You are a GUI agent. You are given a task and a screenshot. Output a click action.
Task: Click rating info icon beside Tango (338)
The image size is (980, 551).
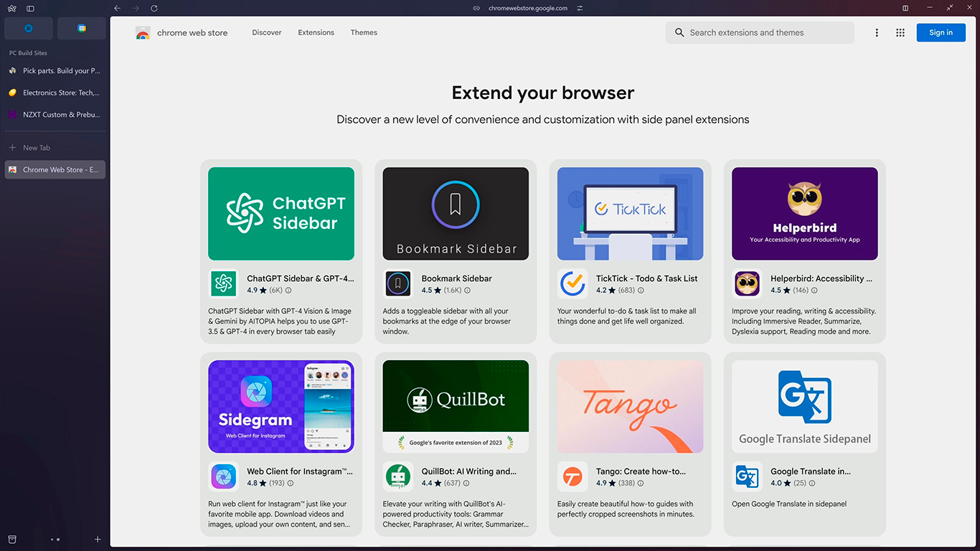point(641,483)
